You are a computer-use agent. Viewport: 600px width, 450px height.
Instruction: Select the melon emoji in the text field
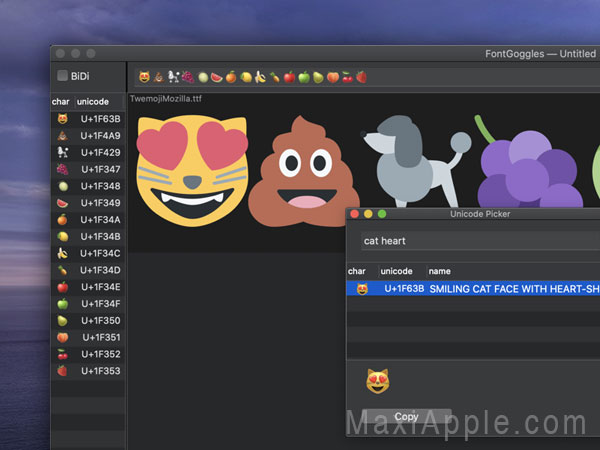[x=203, y=77]
